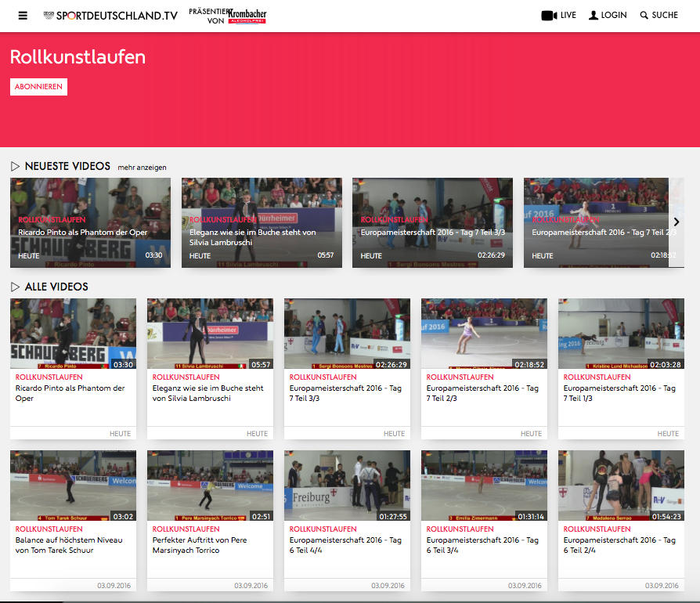Open the 02:18:52 video thumbnail in Alle Videos
The width and height of the screenshot is (700, 603).
point(485,334)
